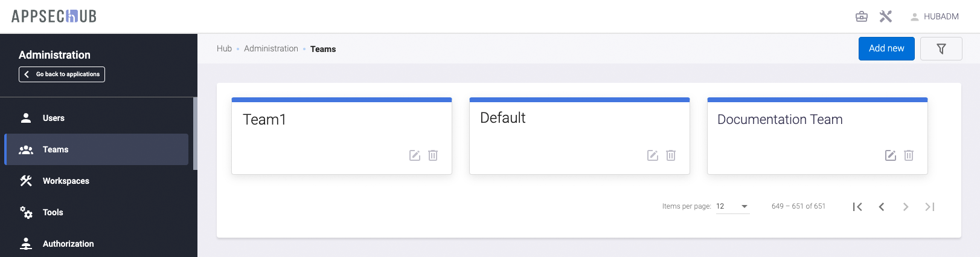Delete the Documentation Team

coord(909,155)
